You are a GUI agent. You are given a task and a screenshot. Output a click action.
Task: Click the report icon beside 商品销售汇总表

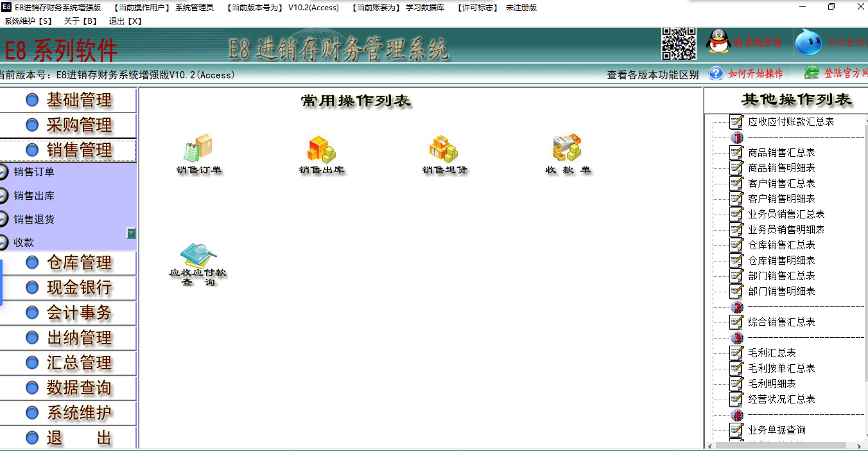(x=735, y=153)
